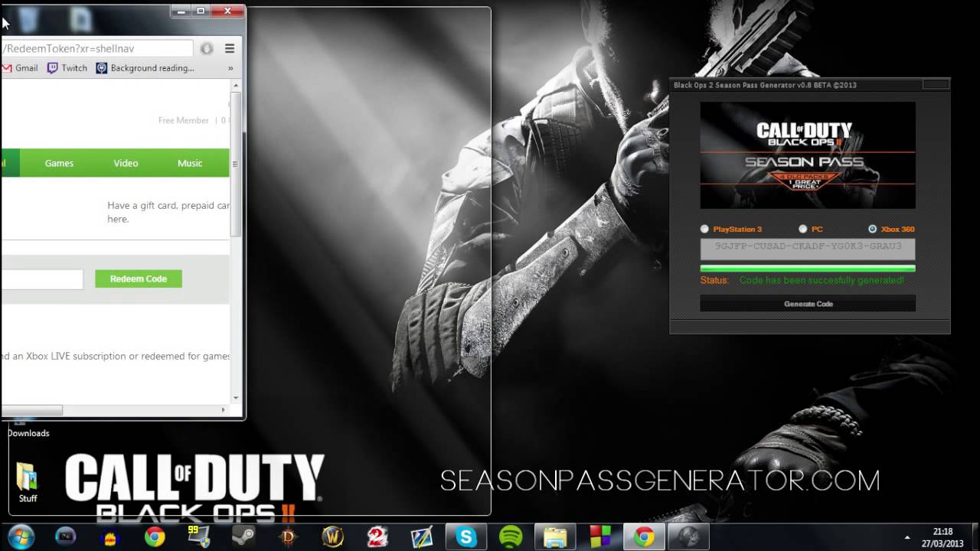This screenshot has height=551, width=980.
Task: Open Spotify from the taskbar
Action: 511,537
